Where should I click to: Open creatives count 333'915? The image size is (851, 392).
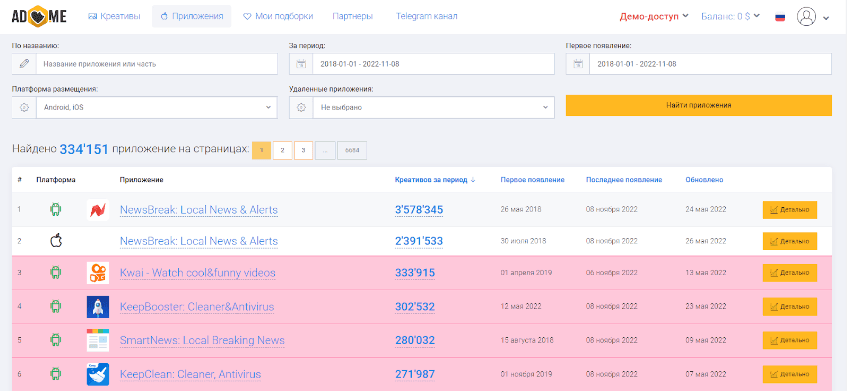415,273
